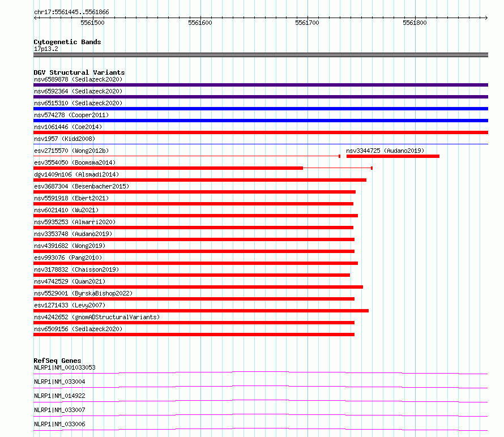Open the nsv6509156 (Sedlazeck2020) label at bottom
This screenshot has width=504, height=437.
point(78,329)
